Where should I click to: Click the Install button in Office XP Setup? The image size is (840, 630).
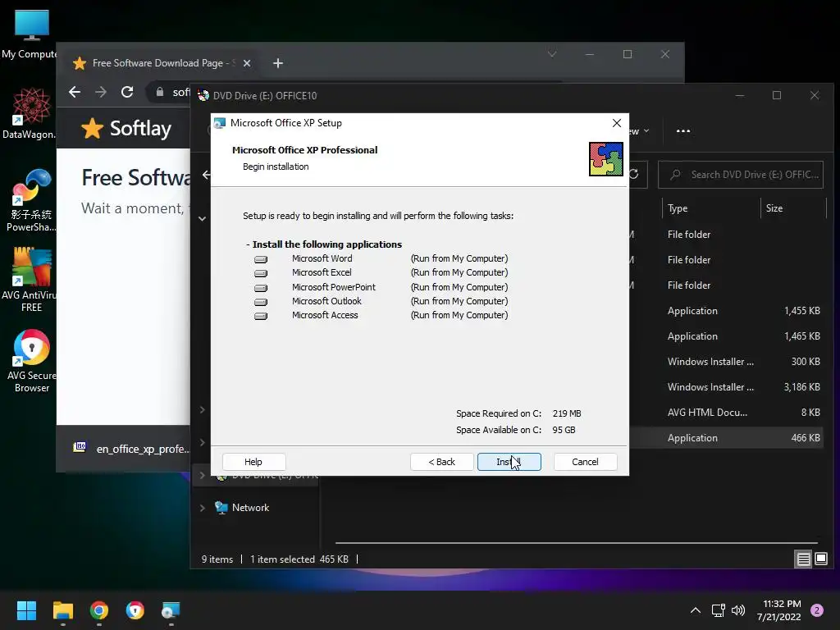tap(509, 462)
